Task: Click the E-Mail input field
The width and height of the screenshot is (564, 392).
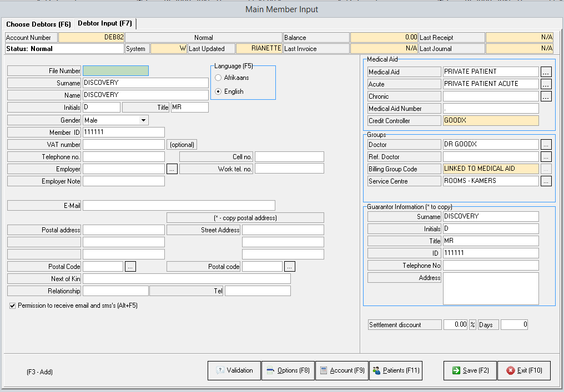Action: coord(179,206)
